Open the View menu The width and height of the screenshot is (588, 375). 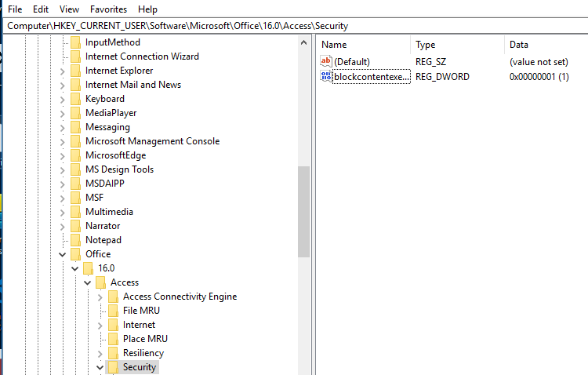pos(69,9)
